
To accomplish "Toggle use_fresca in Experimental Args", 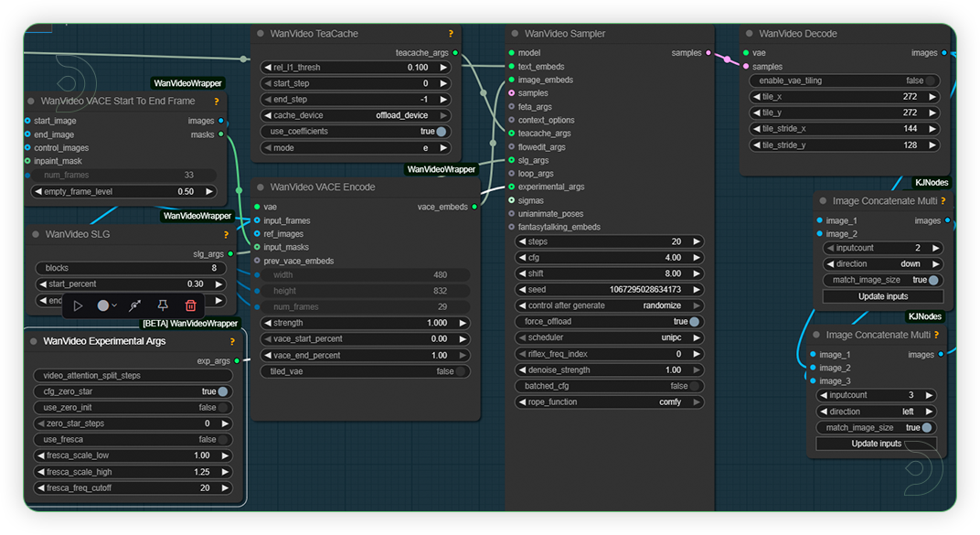I will pos(133,440).
